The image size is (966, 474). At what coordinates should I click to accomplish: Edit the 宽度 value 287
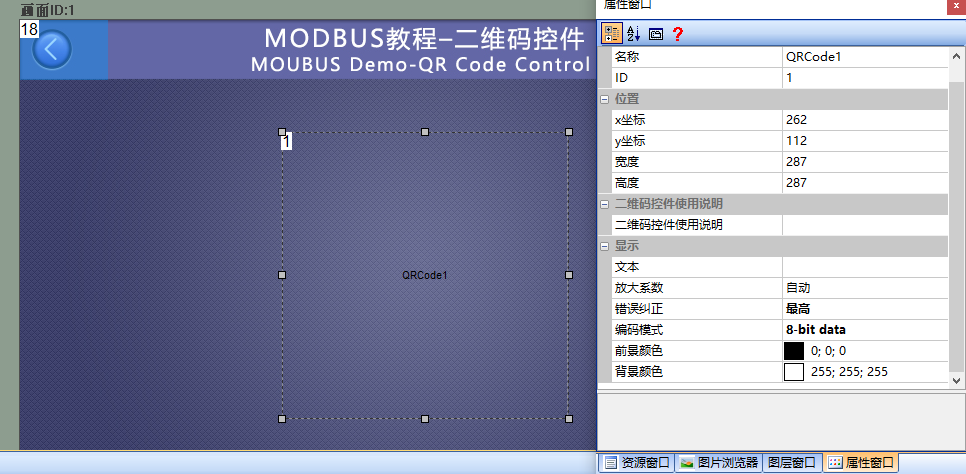click(x=865, y=162)
